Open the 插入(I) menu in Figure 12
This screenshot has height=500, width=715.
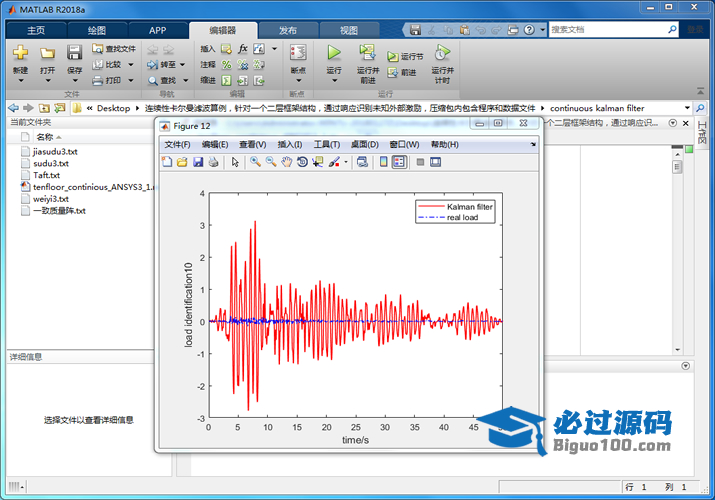pos(290,144)
